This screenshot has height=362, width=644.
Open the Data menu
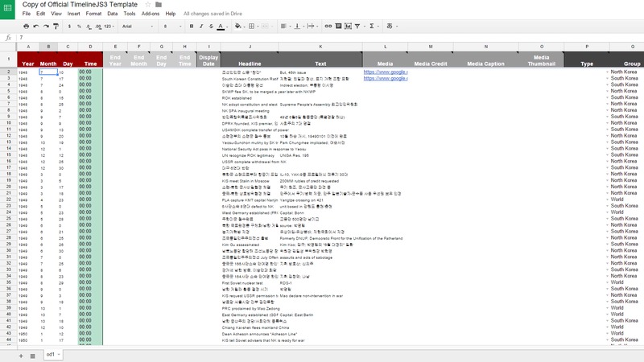tap(113, 14)
